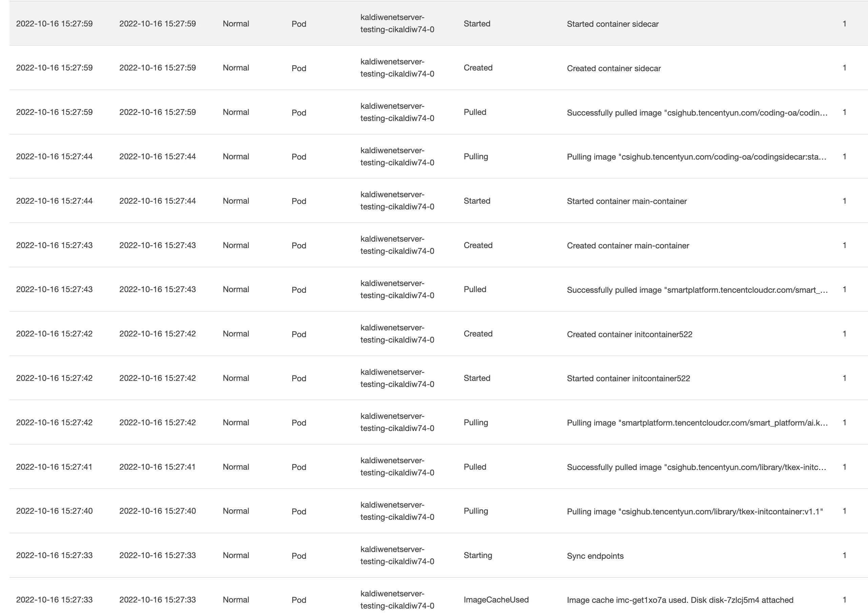This screenshot has height=614, width=868.
Task: Click truncated Pulling image smartplatform message
Action: pos(697,422)
